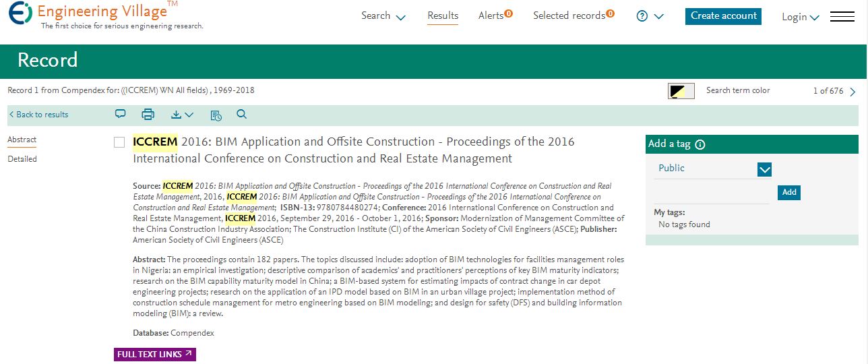This screenshot has height=364, width=868.
Task: Check the record selection checkbox
Action: pos(119,142)
